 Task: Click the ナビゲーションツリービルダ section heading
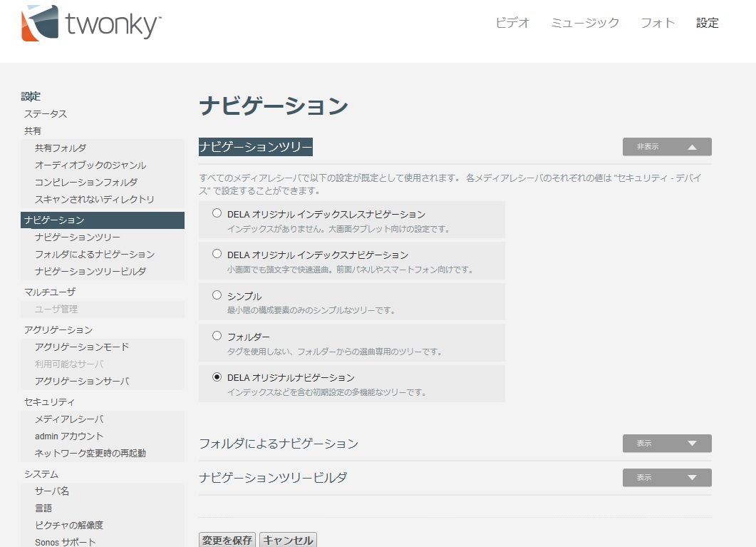[x=273, y=478]
